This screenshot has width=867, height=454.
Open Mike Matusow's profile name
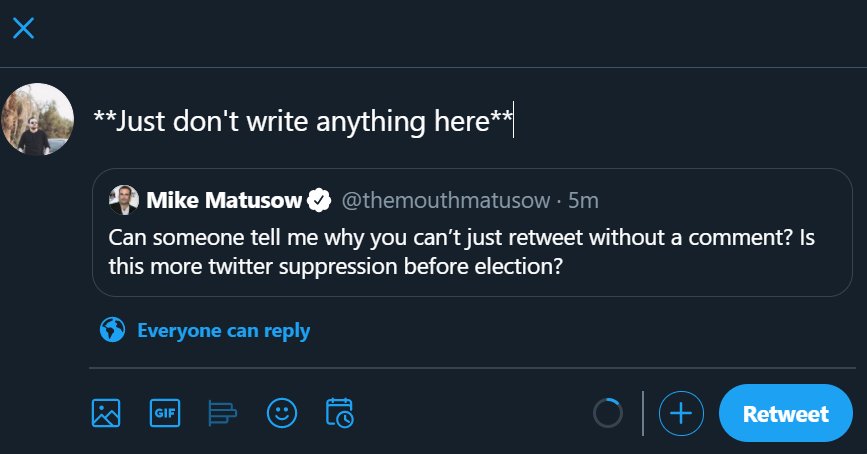tap(224, 201)
